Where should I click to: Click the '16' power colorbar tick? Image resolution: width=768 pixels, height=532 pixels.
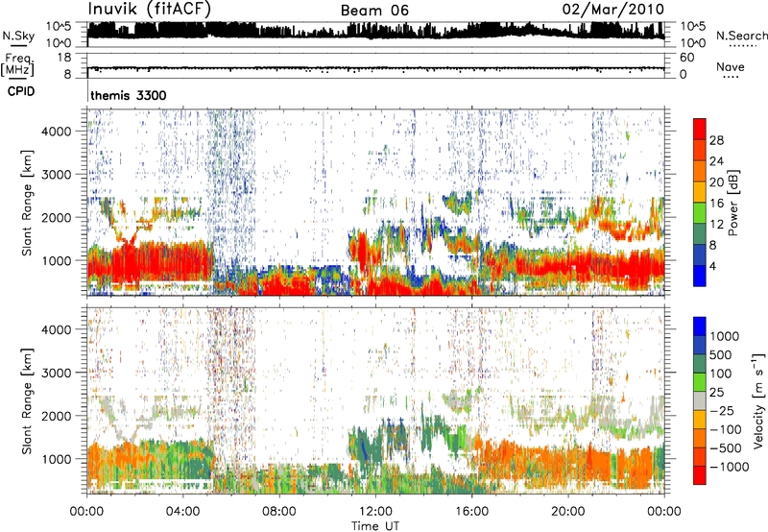(x=716, y=204)
